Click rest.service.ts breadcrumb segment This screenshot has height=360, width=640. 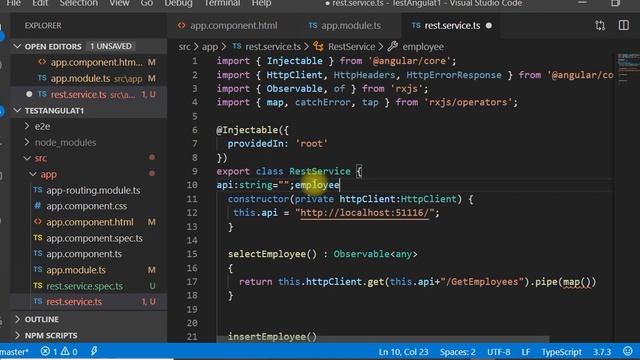pyautogui.click(x=273, y=47)
